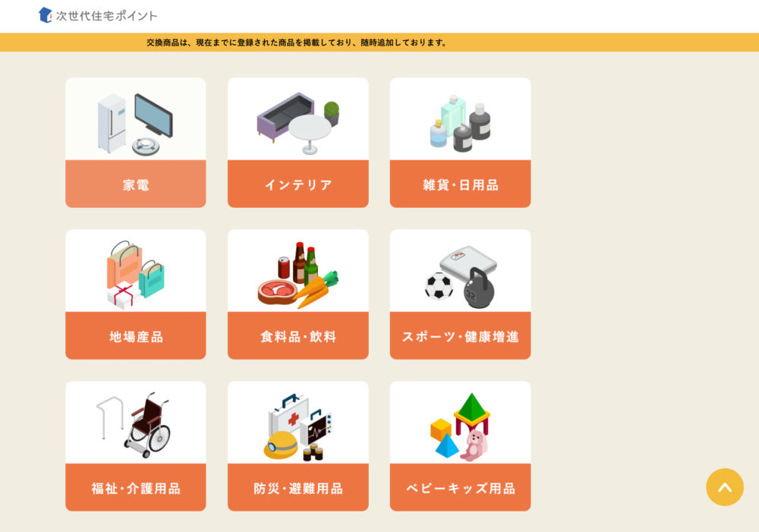This screenshot has width=759, height=532.
Task: Go to the 地場産品 category
Action: (136, 335)
